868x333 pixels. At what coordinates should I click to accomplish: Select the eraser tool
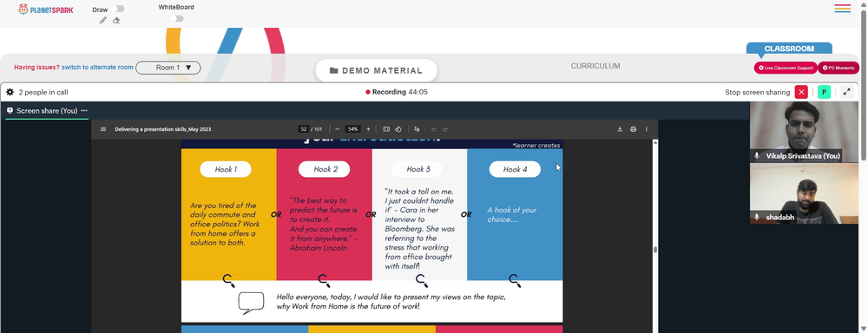(116, 21)
